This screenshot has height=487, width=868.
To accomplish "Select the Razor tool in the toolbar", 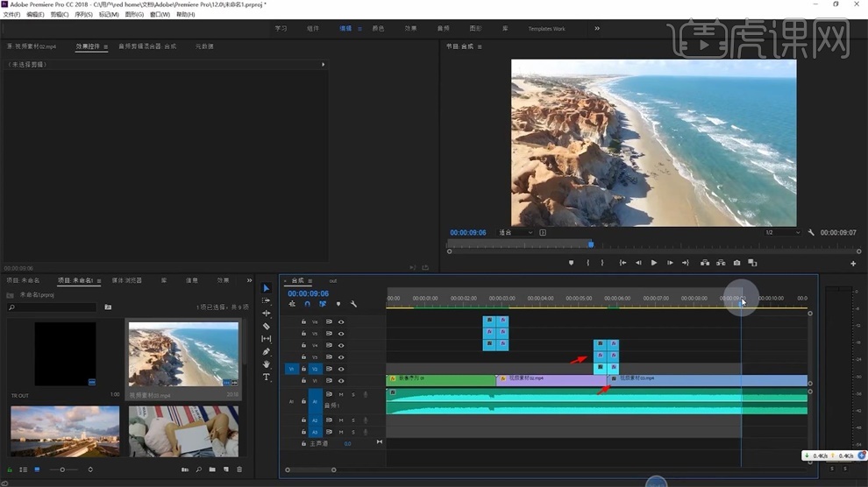I will (x=267, y=326).
